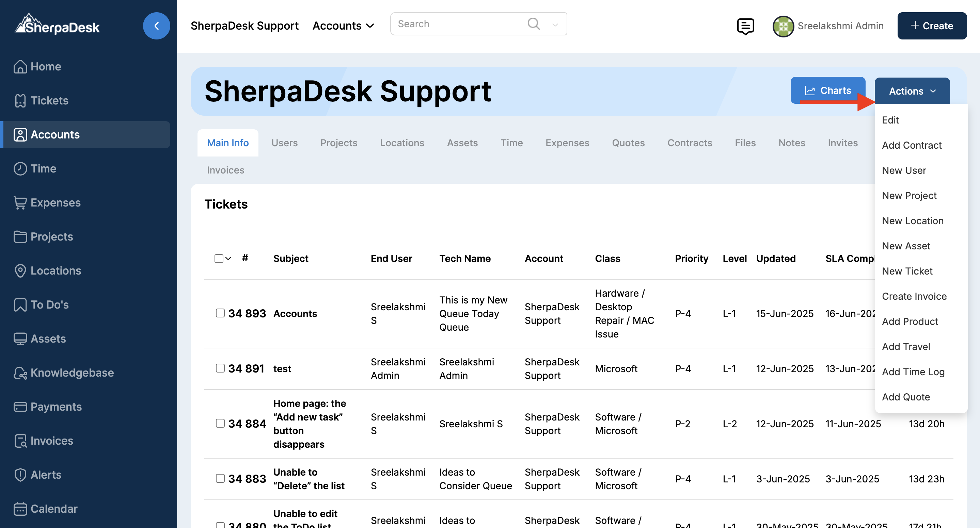Click the Charts button

pyautogui.click(x=827, y=90)
